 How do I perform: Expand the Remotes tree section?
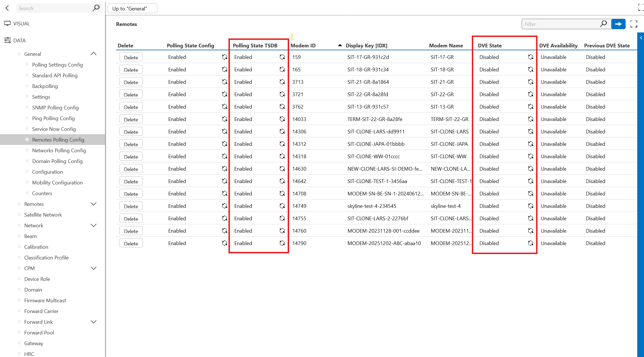coord(93,204)
